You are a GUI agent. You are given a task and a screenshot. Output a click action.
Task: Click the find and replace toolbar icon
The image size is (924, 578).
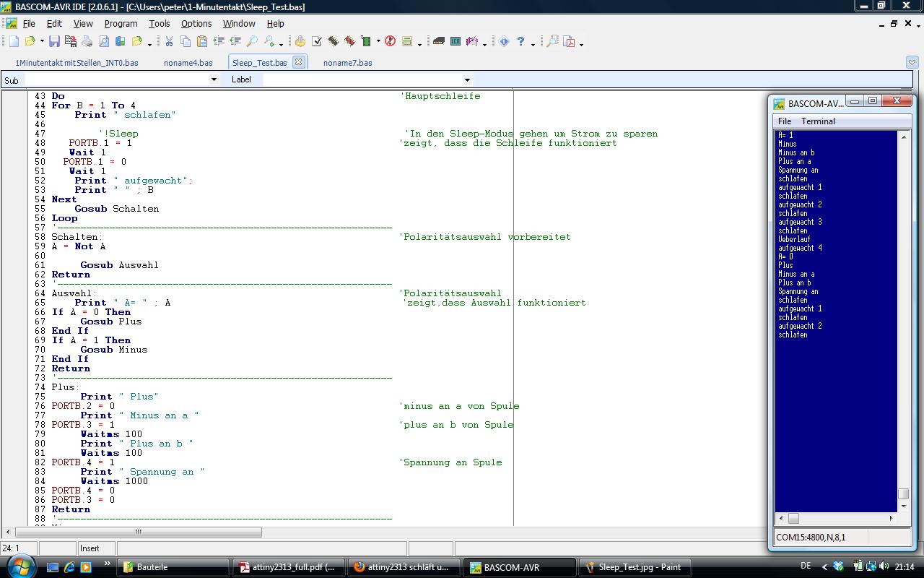(x=269, y=42)
